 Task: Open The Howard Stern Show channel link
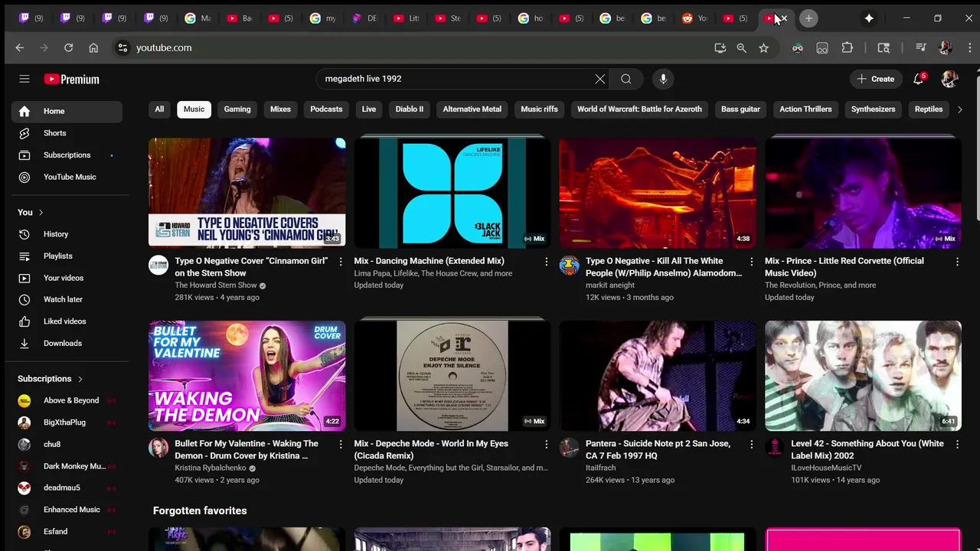coord(216,285)
